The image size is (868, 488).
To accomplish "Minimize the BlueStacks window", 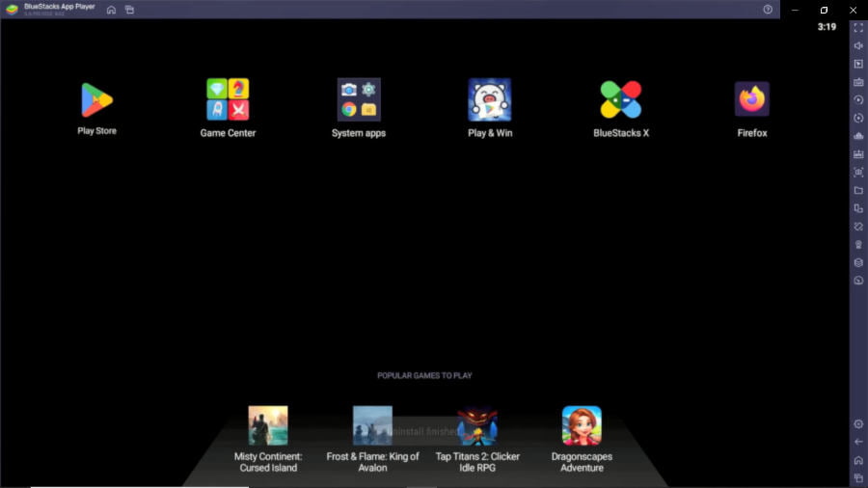I will tap(795, 10).
